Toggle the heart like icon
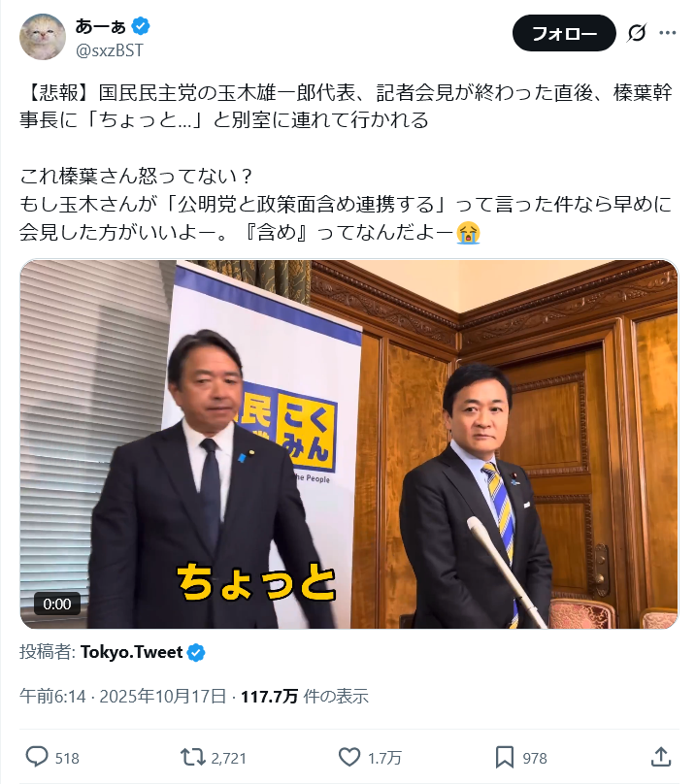 (x=349, y=757)
